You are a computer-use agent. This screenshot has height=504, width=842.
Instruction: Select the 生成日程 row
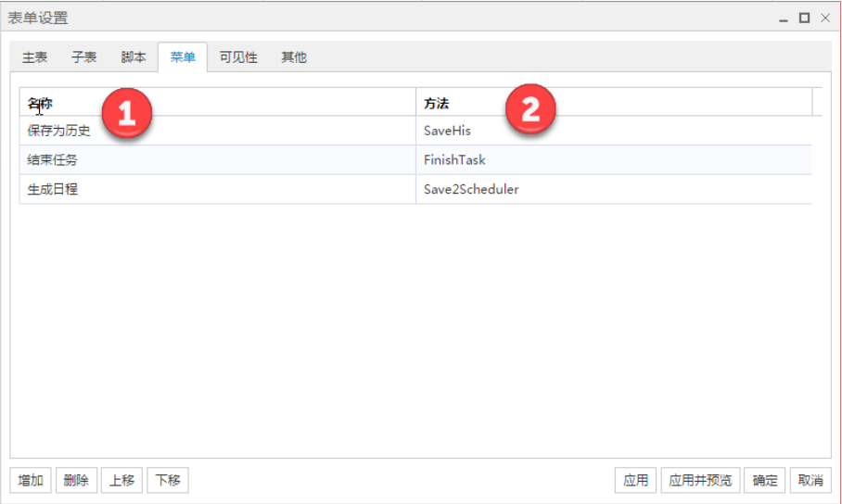coord(53,190)
